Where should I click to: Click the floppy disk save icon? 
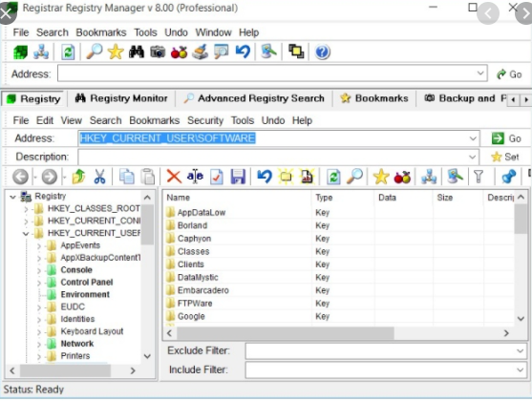point(238,177)
